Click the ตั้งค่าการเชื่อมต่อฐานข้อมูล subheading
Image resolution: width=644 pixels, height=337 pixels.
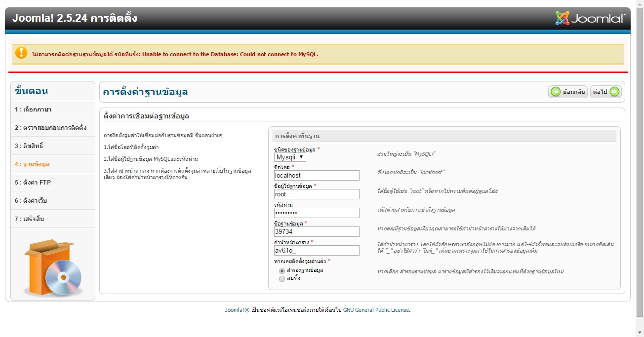[x=146, y=116]
